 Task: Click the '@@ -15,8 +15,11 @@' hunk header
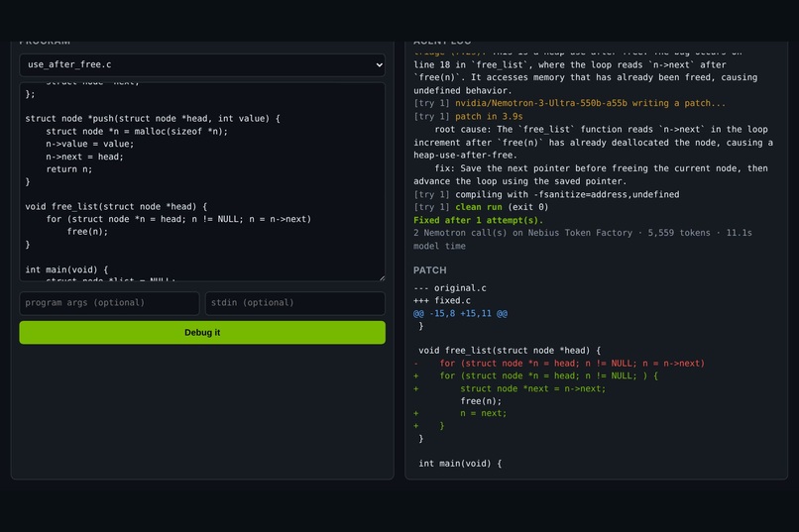[x=460, y=314]
